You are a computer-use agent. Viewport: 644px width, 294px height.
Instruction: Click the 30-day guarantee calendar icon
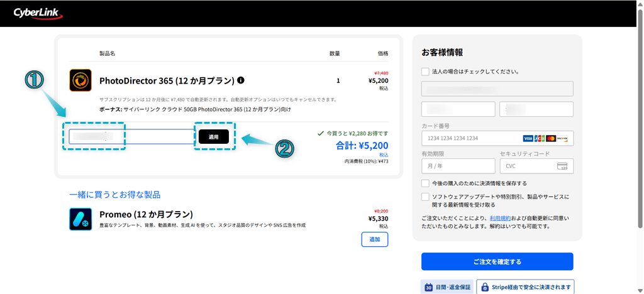click(x=428, y=286)
